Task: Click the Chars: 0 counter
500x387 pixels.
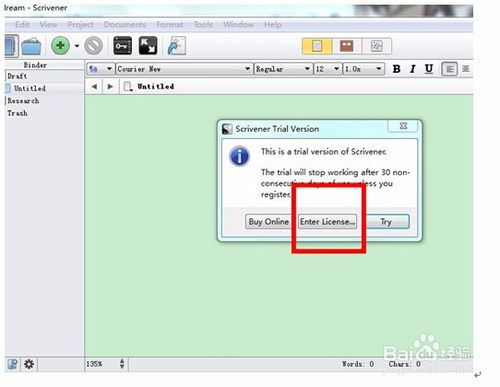Action: [x=405, y=364]
